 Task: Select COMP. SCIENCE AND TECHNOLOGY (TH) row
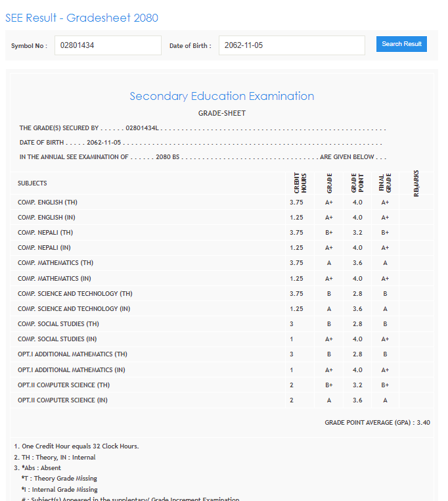point(75,294)
